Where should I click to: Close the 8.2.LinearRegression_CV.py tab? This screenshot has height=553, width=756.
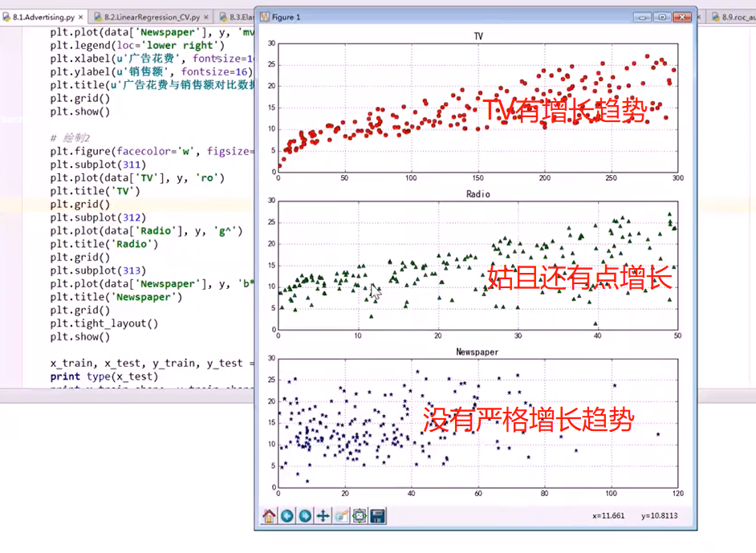coord(206,17)
